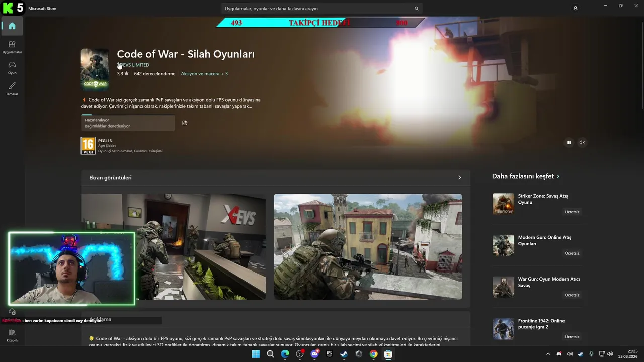Open the Kitaplık library in sidebar
Image resolution: width=644 pixels, height=362 pixels.
(12, 335)
